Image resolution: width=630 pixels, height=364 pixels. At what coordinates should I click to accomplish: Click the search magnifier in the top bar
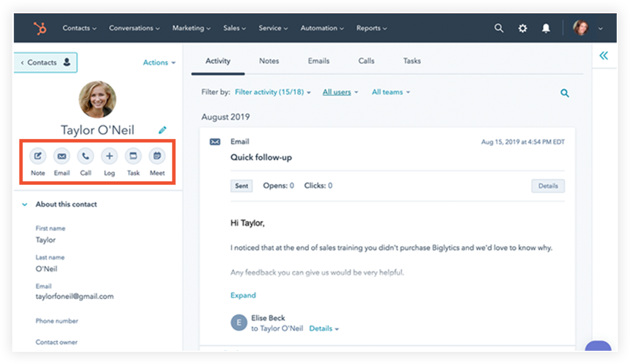pos(498,28)
